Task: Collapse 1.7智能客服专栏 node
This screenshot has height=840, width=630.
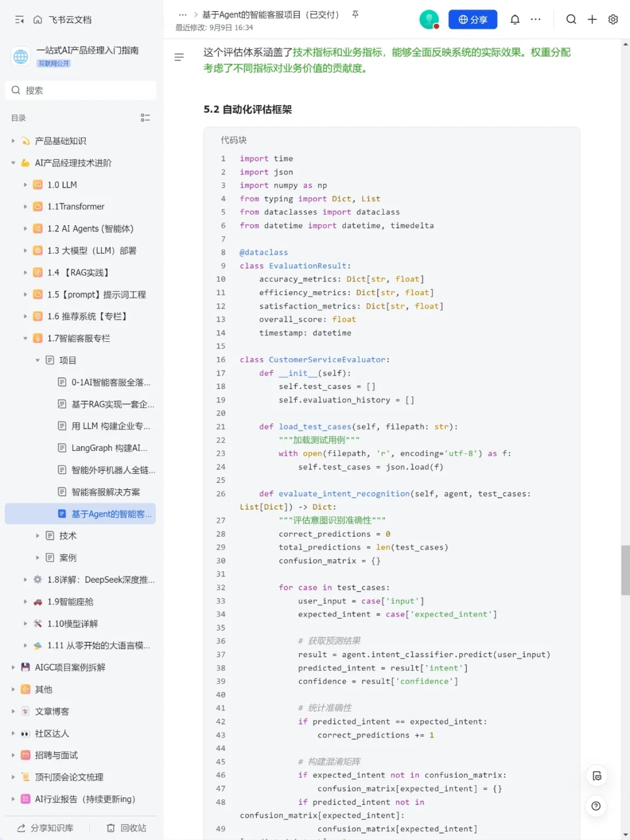Action: (x=25, y=338)
